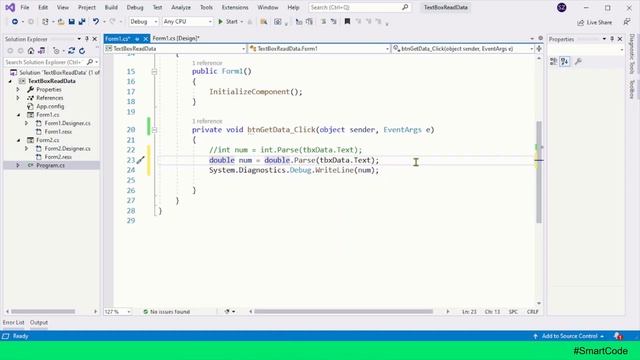The image size is (640, 360).
Task: Click the Comment out selected lines icon
Action: pos(323,22)
